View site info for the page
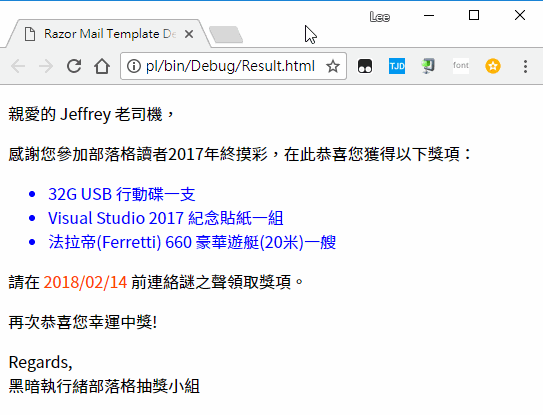This screenshot has width=543, height=415. (134, 66)
